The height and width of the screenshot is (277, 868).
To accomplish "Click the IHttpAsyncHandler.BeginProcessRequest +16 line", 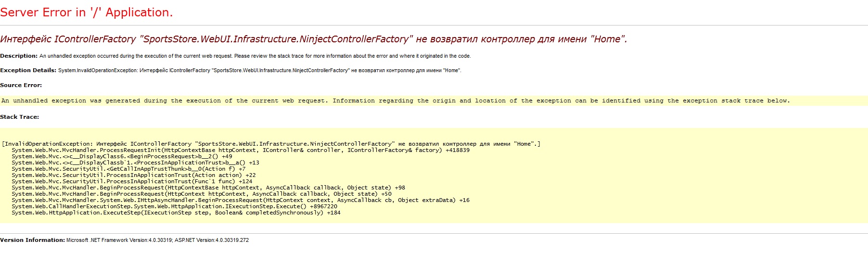I will click(x=241, y=200).
